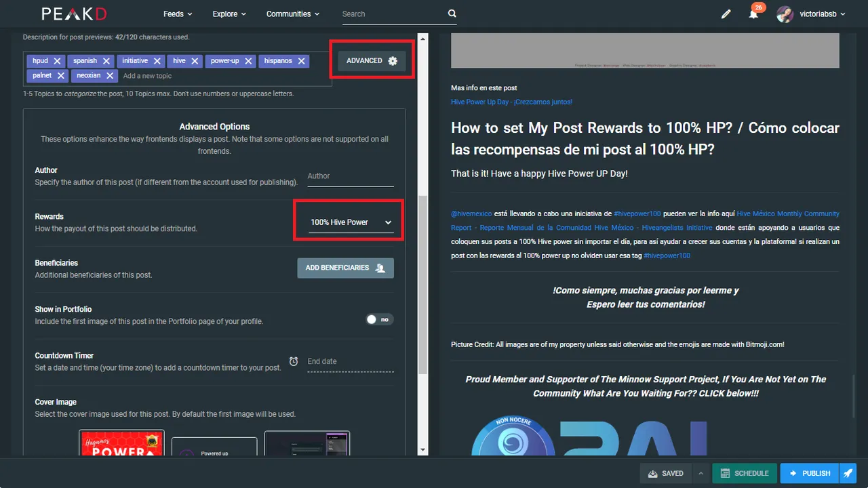This screenshot has width=868, height=488.
Task: Open the victoriabsb account dropdown
Action: pyautogui.click(x=823, y=14)
